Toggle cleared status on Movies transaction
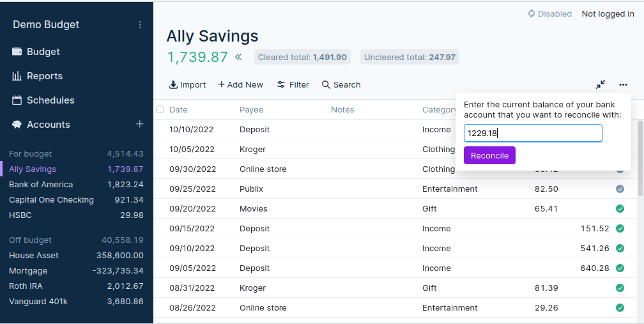Screen dimensions: 644x324 pos(620,209)
